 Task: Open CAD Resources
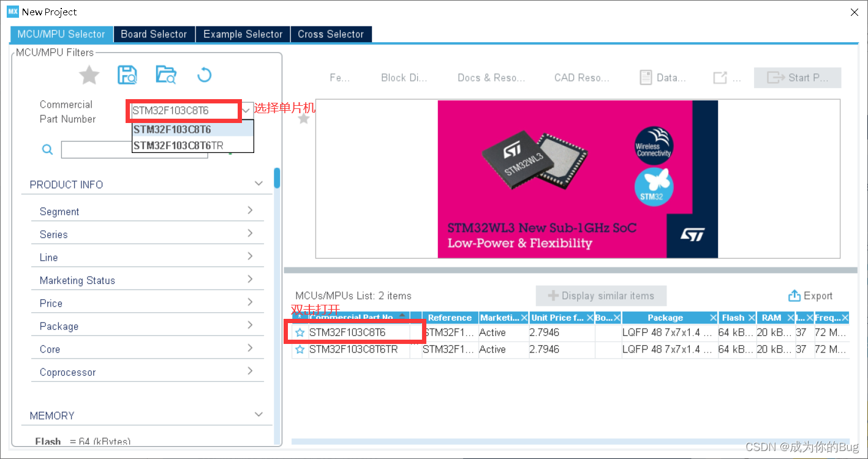click(x=581, y=78)
